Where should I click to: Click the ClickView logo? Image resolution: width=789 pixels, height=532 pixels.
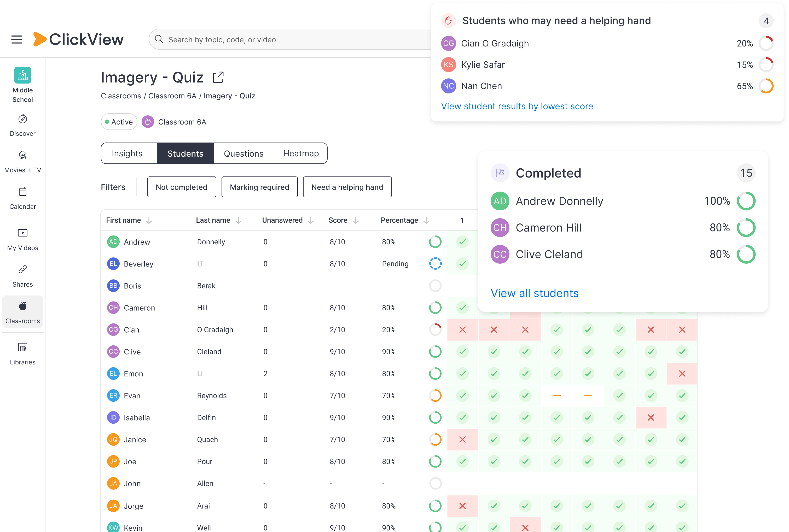tap(78, 39)
